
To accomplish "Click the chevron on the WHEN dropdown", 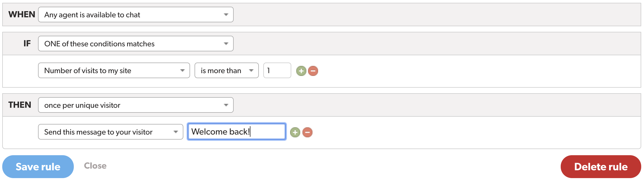I will click(x=226, y=15).
